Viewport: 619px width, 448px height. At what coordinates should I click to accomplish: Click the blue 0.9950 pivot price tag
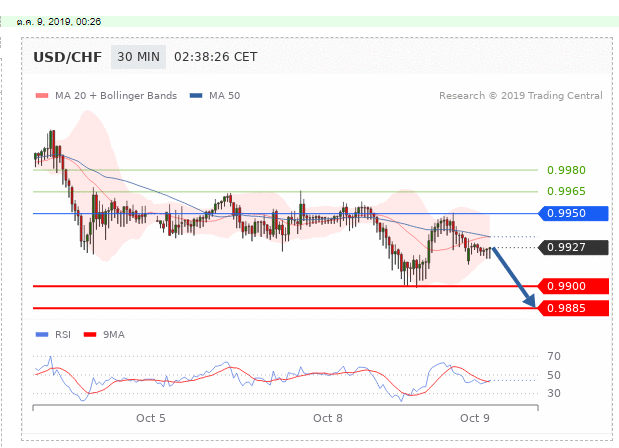(574, 214)
